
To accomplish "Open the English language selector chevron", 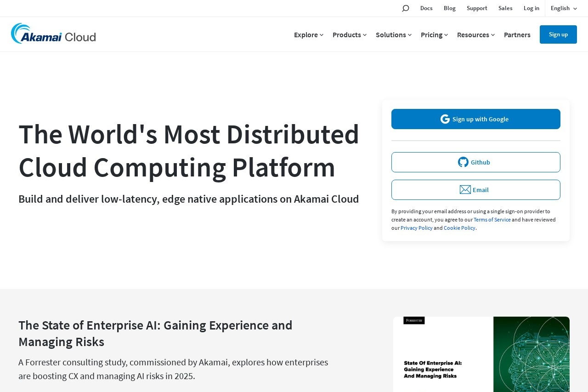I will pyautogui.click(x=575, y=8).
